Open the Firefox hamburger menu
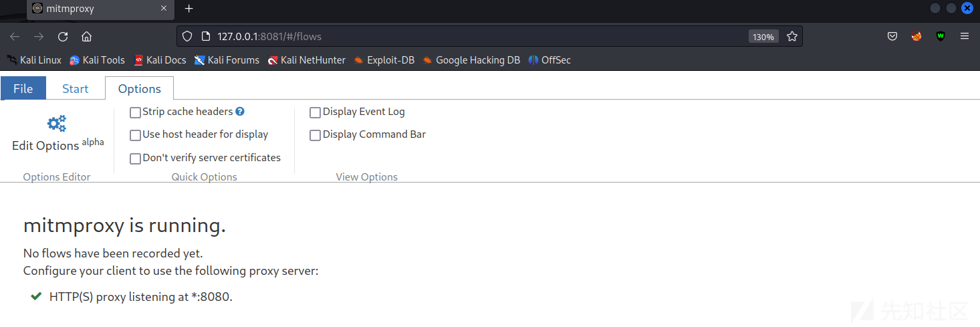This screenshot has width=980, height=327. (965, 37)
